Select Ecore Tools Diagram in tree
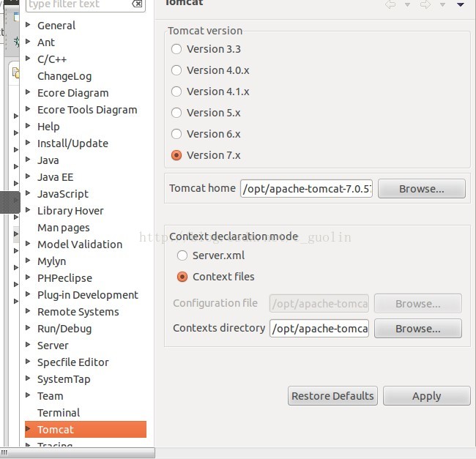Viewport: 476px width, 459px height. 87,110
